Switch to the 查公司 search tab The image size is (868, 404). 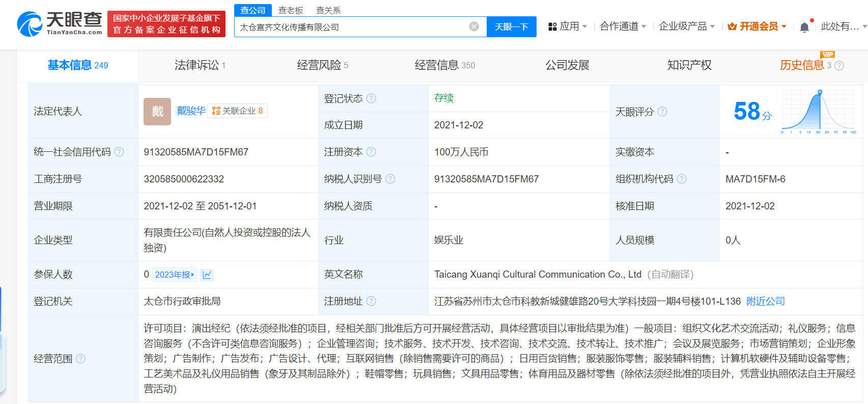[253, 10]
